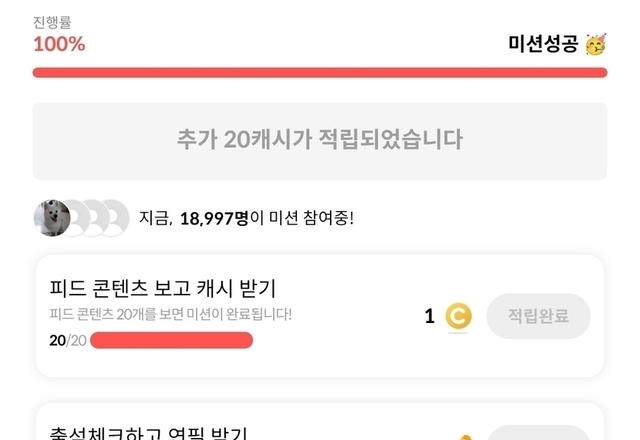Viewport: 640px width, 440px height.
Task: Tap the gold coin icon in feed card
Action: pos(458,317)
